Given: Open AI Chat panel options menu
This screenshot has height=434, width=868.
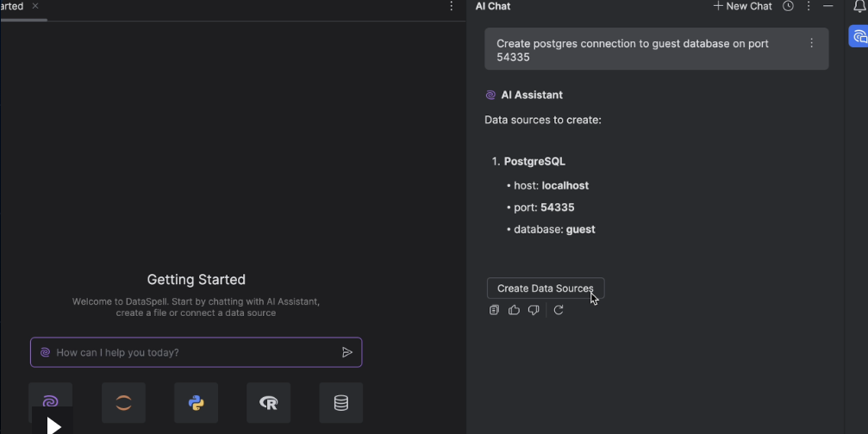Looking at the screenshot, I should 809,6.
